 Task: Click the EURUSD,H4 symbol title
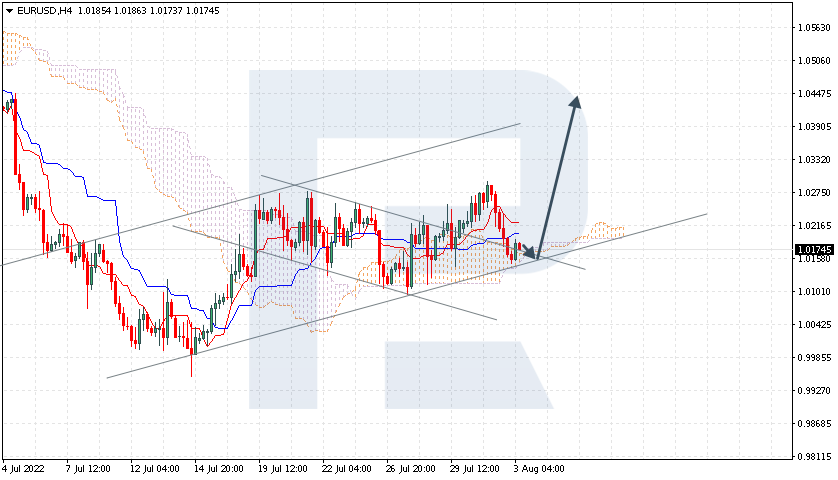pyautogui.click(x=45, y=11)
